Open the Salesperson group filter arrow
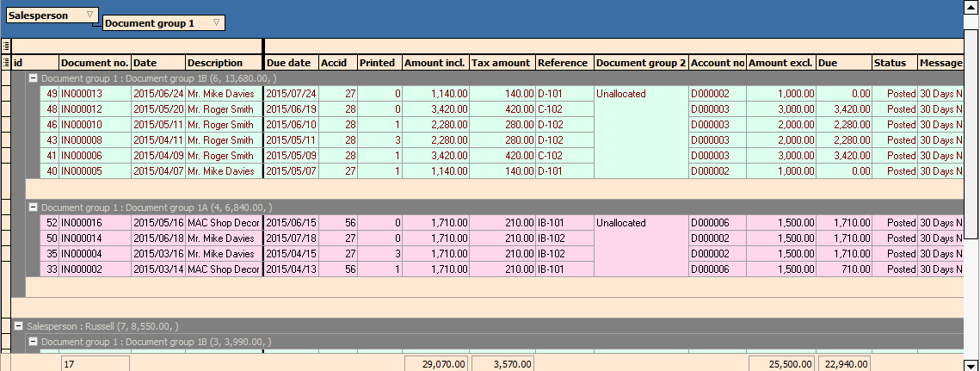Screen dimensions: 980x371 [89, 15]
